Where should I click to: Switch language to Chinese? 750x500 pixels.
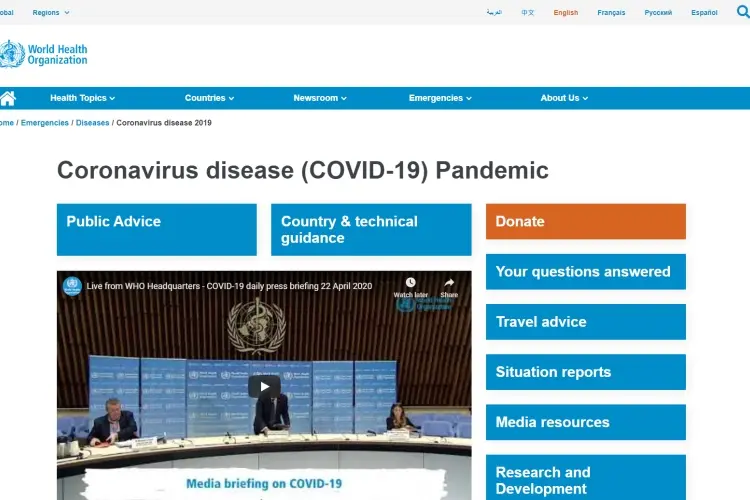(x=528, y=12)
